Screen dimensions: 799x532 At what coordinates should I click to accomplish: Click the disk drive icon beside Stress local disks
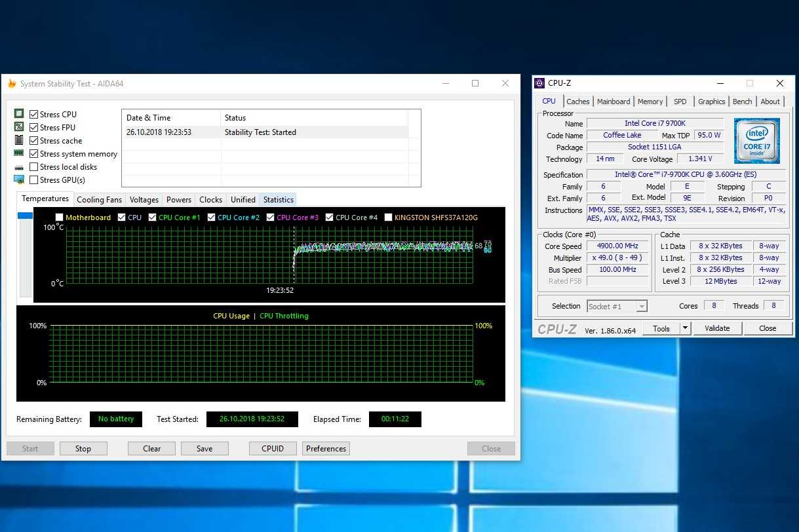[x=19, y=167]
